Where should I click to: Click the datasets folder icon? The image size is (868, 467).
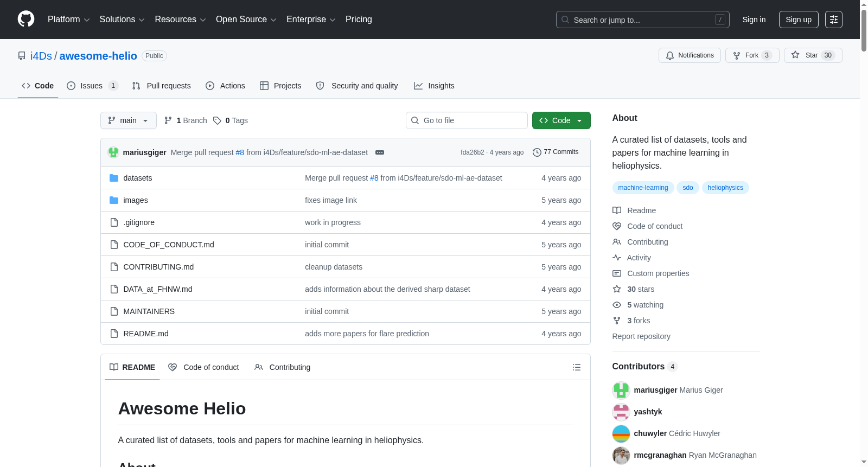[x=114, y=178]
